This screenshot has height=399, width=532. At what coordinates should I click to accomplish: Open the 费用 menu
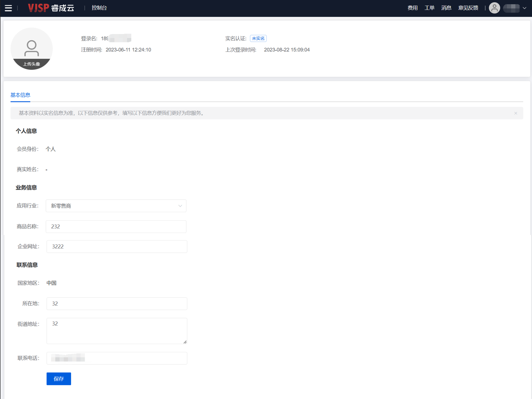413,8
